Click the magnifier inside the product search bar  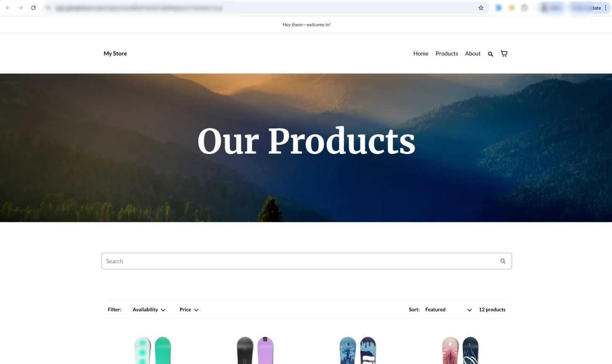pos(503,261)
